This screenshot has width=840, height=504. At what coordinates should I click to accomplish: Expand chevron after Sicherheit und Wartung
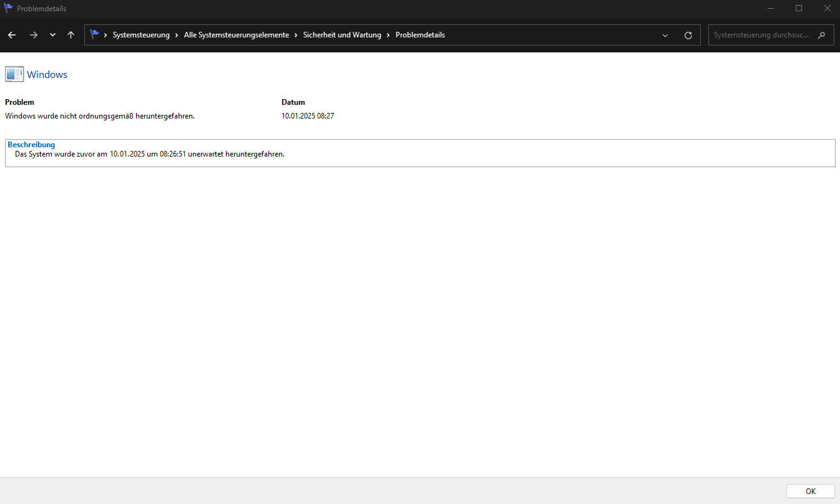point(388,35)
